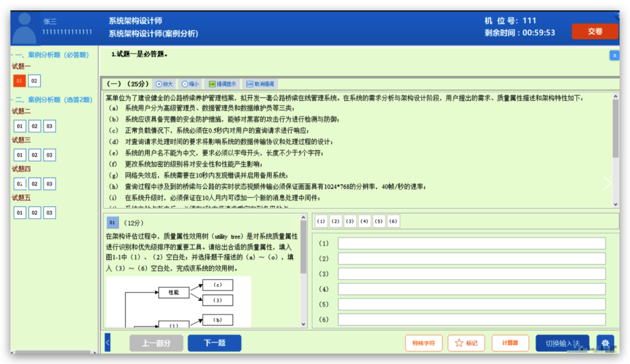Viewport: 630px width, 364px height.
Task: Select the 案例分析题（选答2题）section heading
Action: (52, 100)
